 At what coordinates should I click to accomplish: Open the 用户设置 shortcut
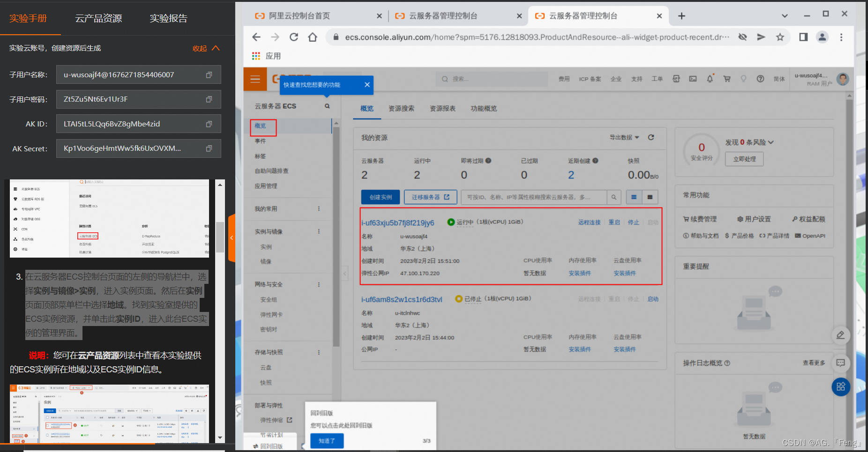754,219
